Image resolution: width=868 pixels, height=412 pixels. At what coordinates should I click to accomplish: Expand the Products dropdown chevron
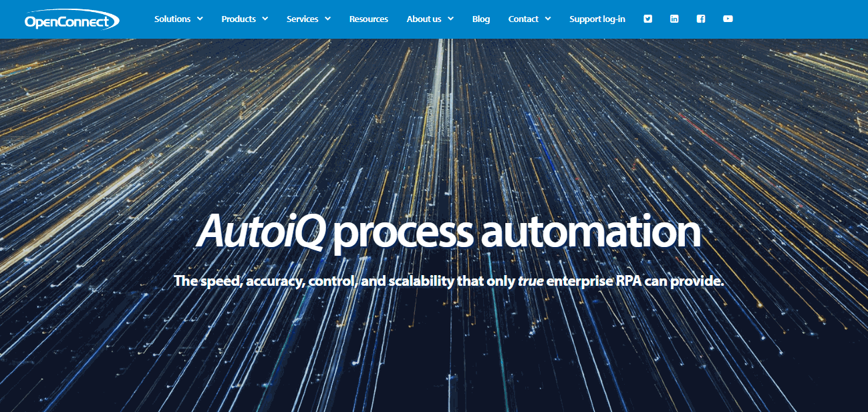pyautogui.click(x=265, y=19)
